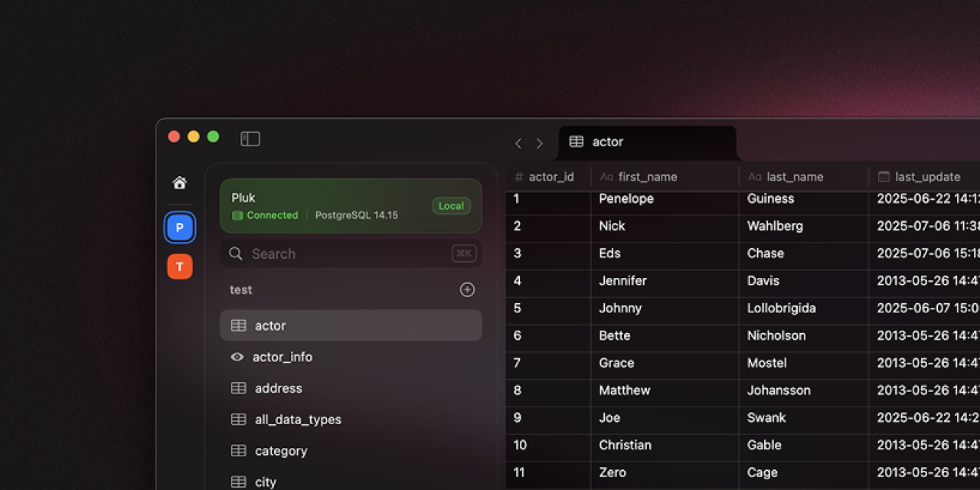The width and height of the screenshot is (980, 490).
Task: Click calendar icon in last_update header
Action: pos(884,177)
